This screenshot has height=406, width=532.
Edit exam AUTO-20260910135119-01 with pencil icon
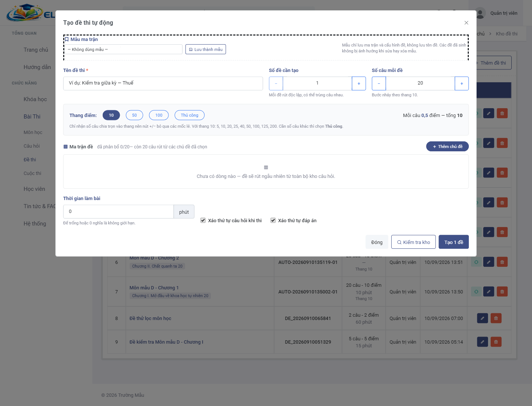[488, 262]
